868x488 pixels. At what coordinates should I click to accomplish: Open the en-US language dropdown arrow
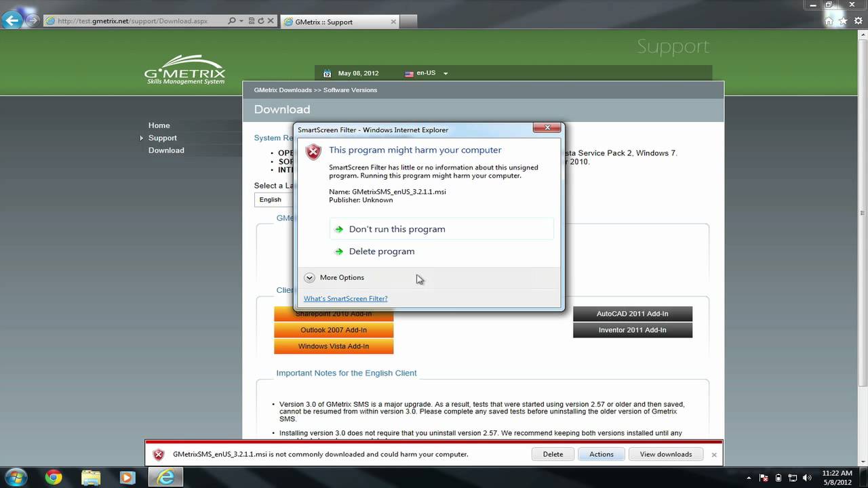446,73
